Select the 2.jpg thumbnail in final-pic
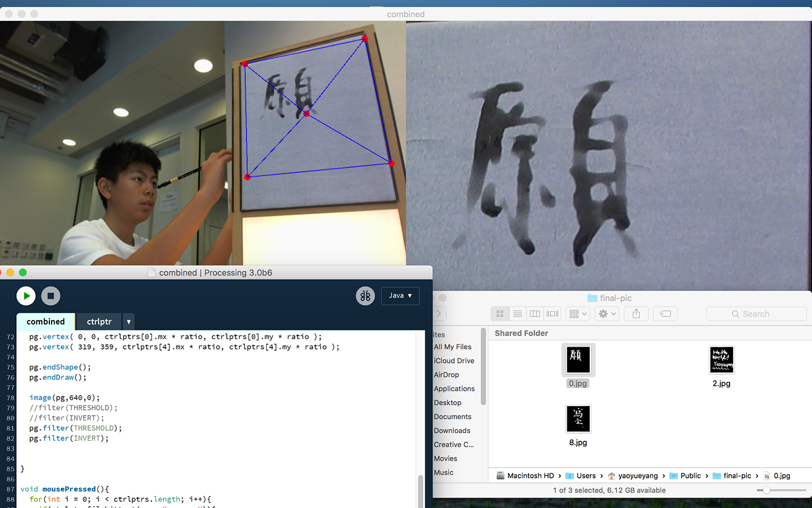 coord(722,360)
